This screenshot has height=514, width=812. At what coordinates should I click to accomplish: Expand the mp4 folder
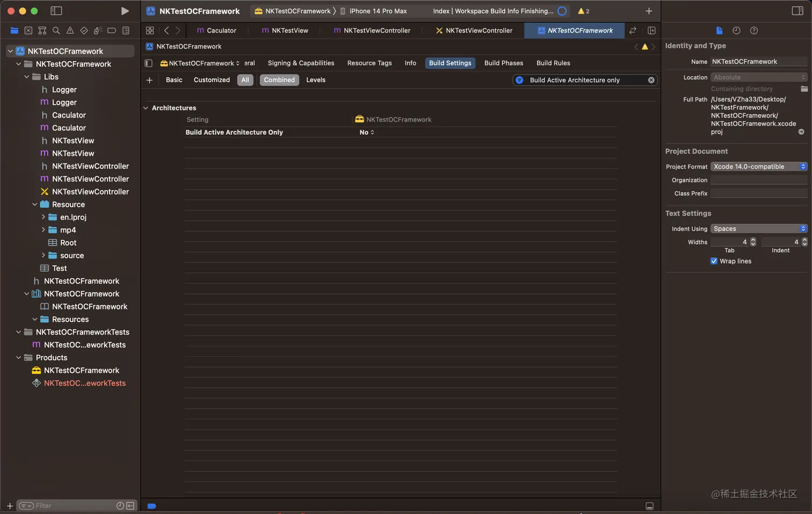tap(44, 230)
